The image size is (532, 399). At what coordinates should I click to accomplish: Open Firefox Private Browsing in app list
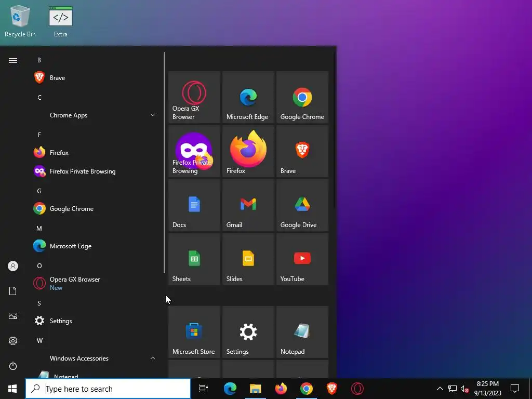tap(96, 171)
